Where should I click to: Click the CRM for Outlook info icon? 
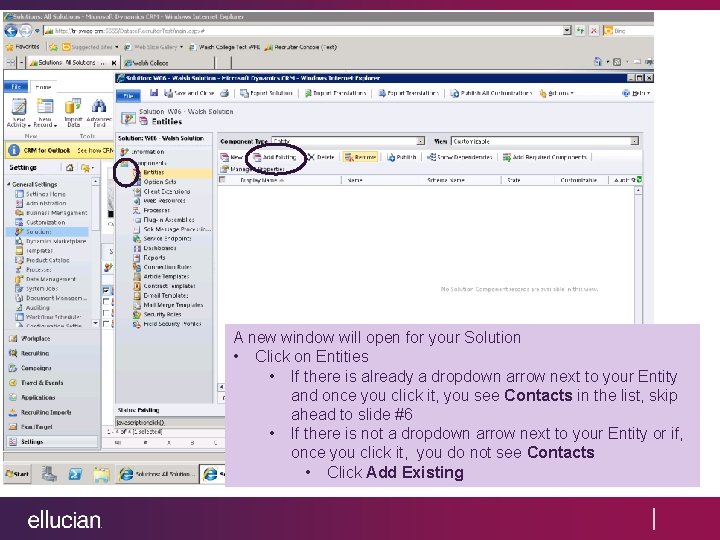pyautogui.click(x=14, y=150)
